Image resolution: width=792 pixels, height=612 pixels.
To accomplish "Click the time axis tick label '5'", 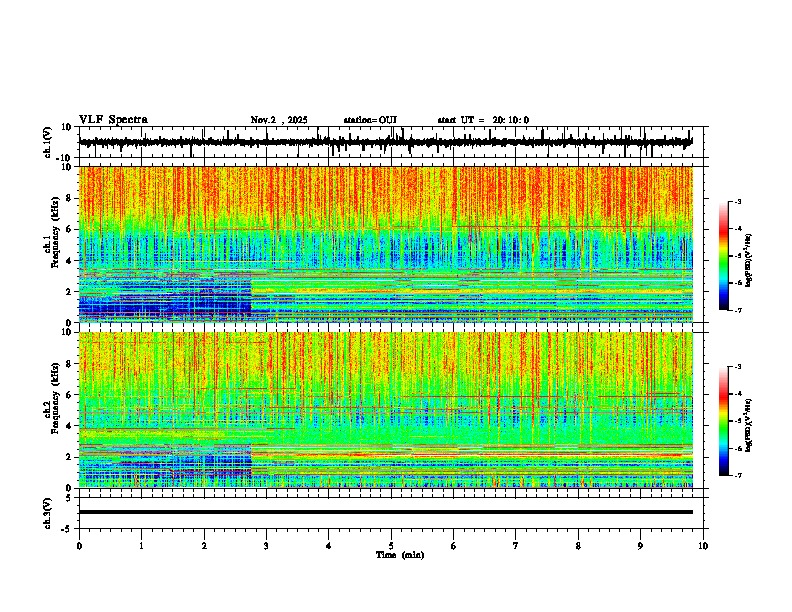I will [x=391, y=546].
